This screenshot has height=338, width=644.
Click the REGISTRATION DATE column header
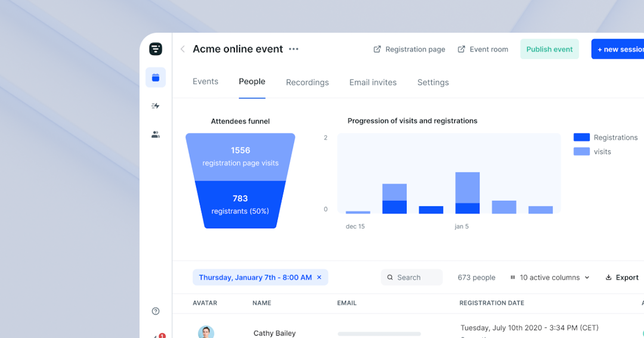(x=491, y=303)
